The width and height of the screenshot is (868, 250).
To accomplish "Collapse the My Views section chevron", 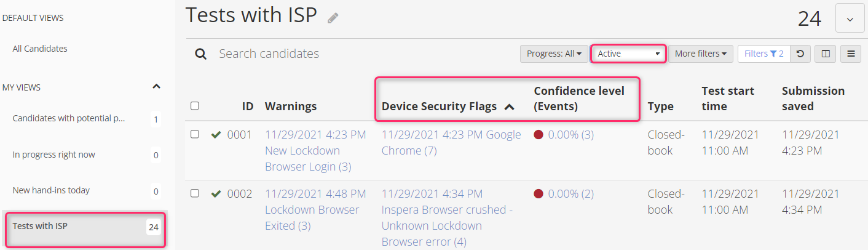I will [156, 87].
